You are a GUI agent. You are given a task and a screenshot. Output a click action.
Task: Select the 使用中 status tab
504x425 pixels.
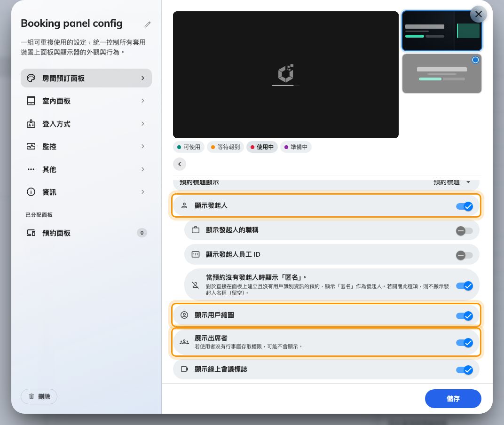coord(262,147)
